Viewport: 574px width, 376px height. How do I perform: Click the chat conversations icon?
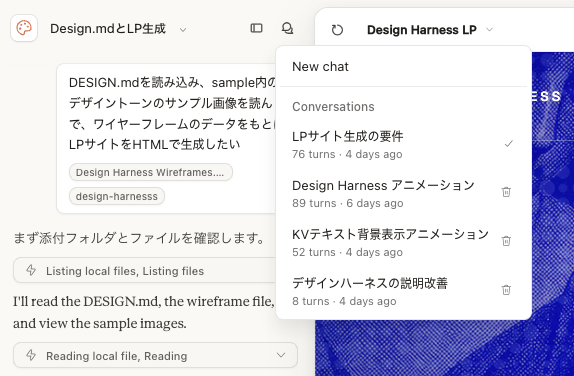pos(287,28)
